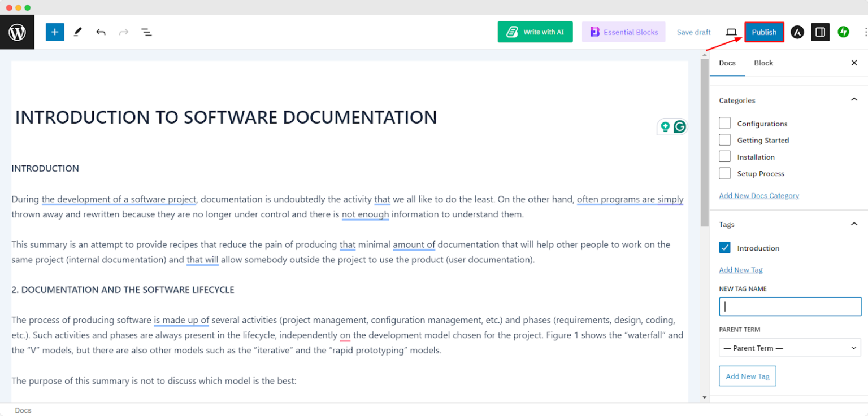Check the Configurations category
The image size is (868, 416).
724,123
